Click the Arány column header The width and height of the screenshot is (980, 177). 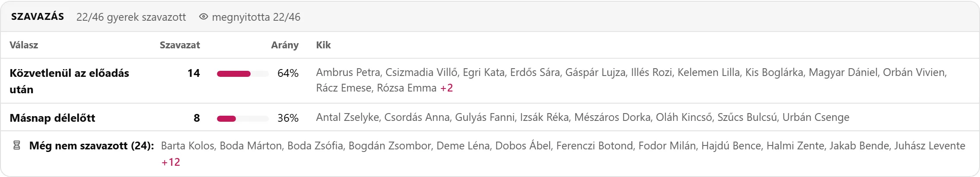tap(285, 45)
